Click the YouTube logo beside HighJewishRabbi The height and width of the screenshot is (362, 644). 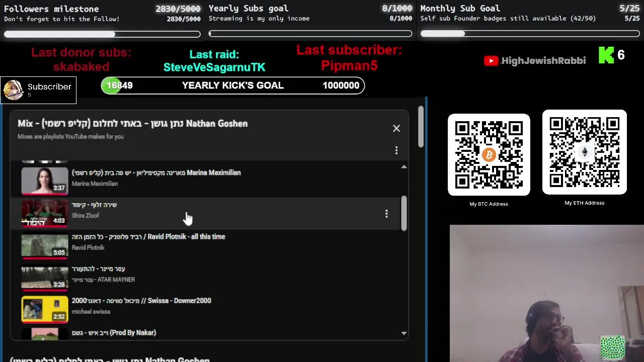491,61
